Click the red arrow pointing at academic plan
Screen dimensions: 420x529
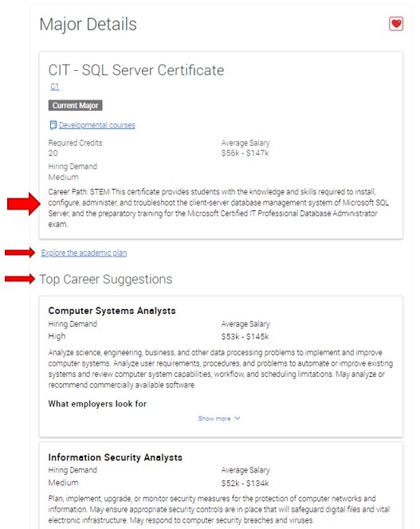coord(20,253)
